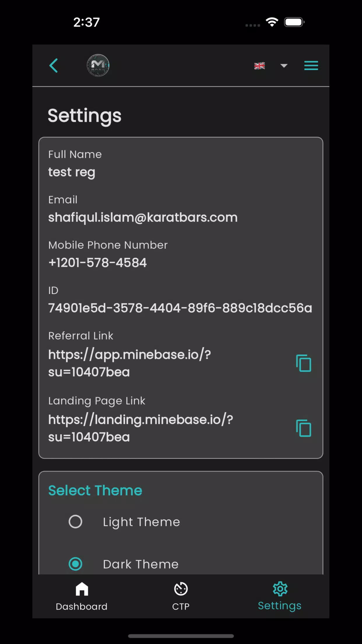Image resolution: width=362 pixels, height=644 pixels.
Task: Click the landing.minebase.io link text
Action: coord(140,428)
